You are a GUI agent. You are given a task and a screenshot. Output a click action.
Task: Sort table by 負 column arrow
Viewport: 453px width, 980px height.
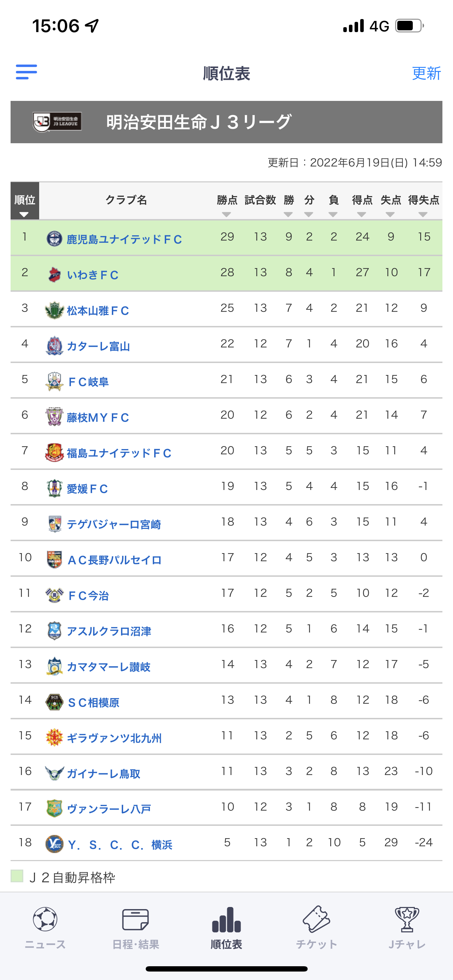tap(333, 214)
